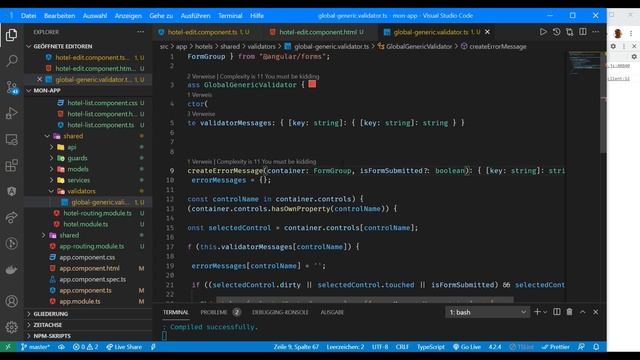This screenshot has width=640, height=360.
Task: Open timeline history icon in editor toolbar
Action: click(x=556, y=32)
